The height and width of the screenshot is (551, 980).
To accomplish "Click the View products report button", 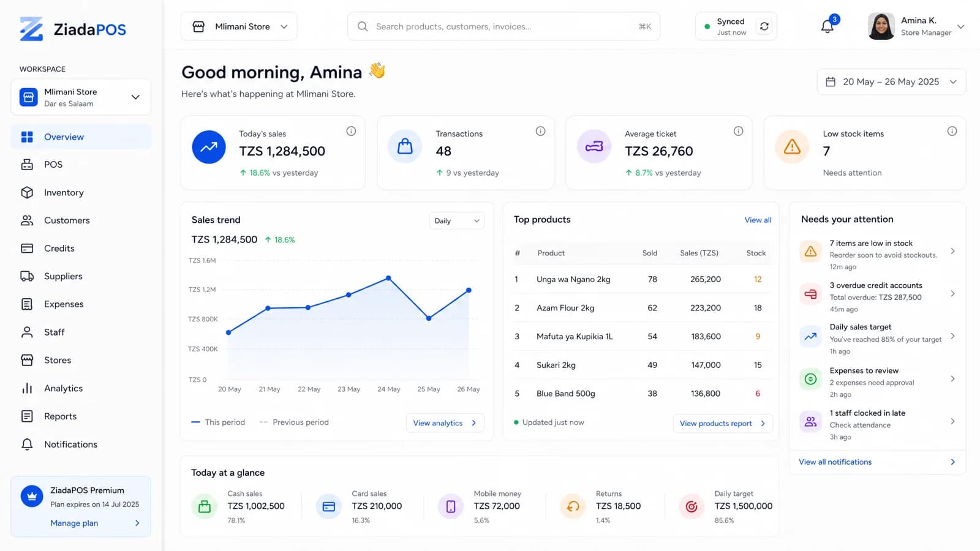I will [723, 424].
